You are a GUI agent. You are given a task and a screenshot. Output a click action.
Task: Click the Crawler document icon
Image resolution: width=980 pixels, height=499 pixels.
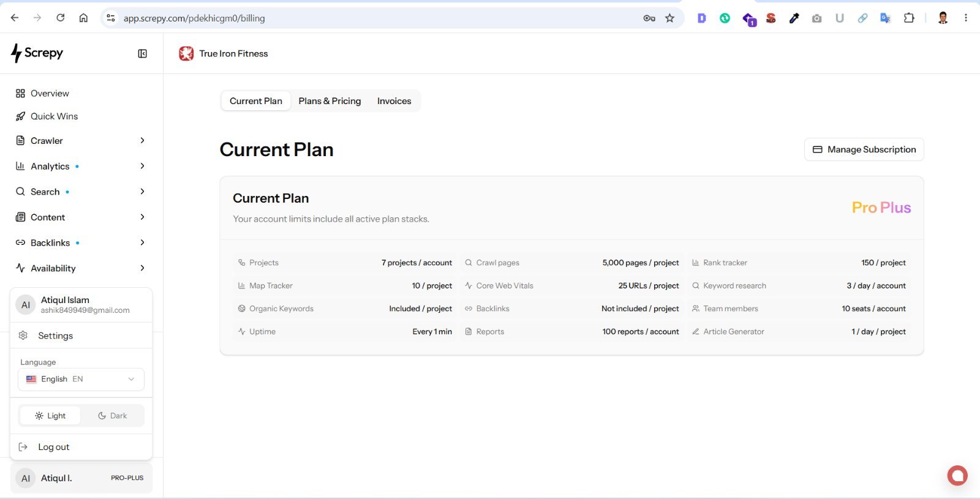[20, 141]
